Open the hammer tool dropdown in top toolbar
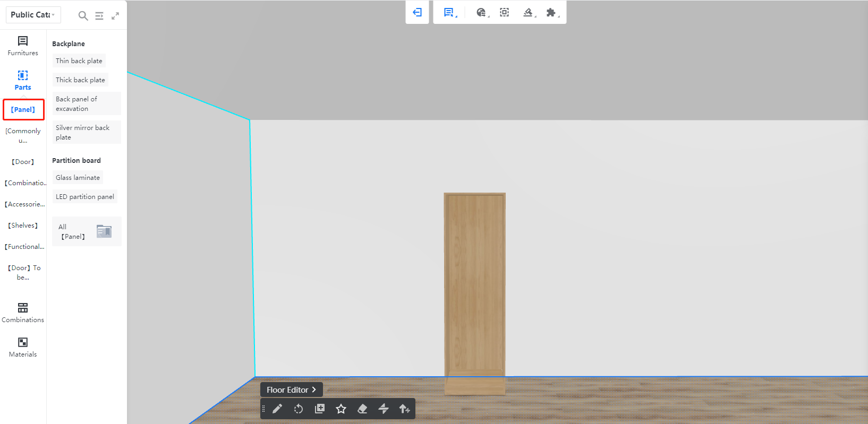 coord(529,12)
